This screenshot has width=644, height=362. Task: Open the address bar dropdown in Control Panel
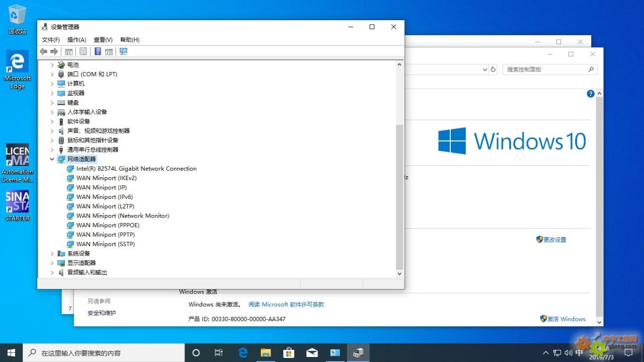coord(485,69)
